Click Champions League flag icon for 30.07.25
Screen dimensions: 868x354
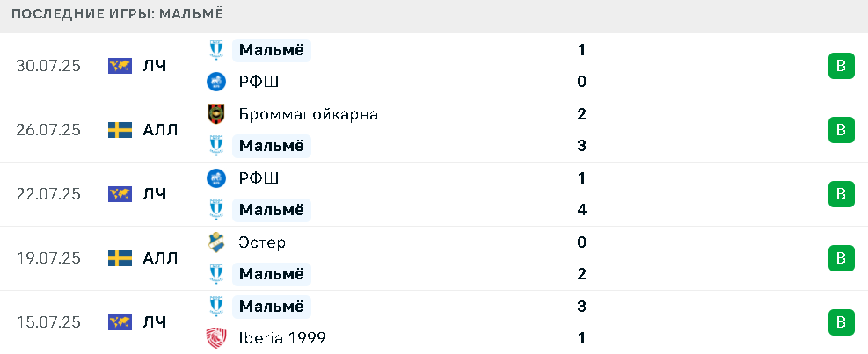pos(120,66)
